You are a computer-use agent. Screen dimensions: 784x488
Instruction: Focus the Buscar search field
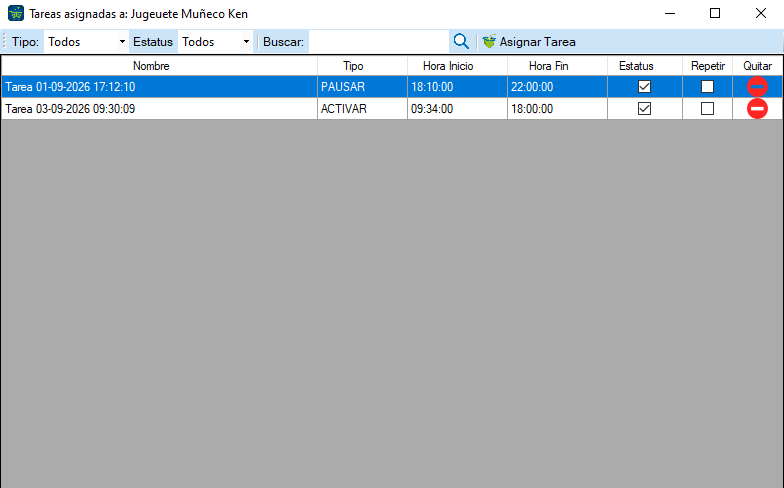(378, 42)
